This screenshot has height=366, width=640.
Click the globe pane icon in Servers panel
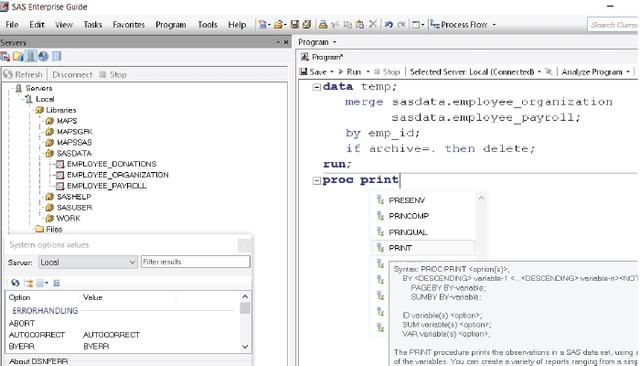click(43, 56)
